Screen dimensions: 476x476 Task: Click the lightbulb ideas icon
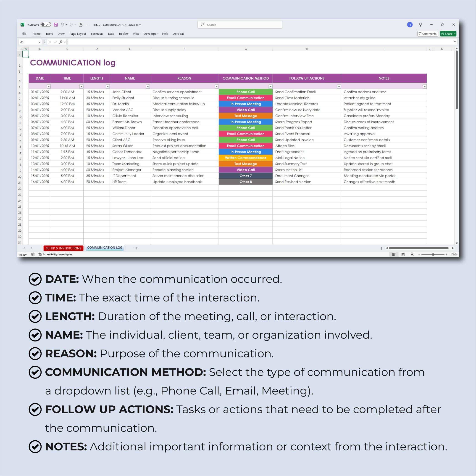421,25
